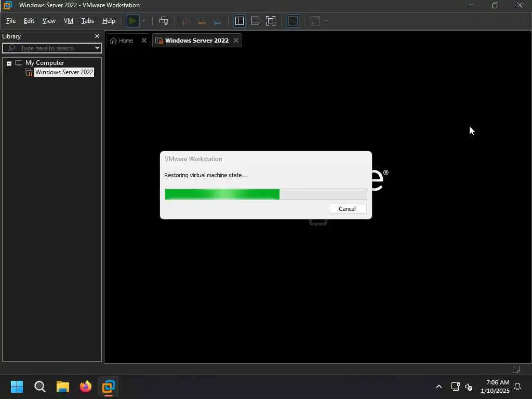Click the muted volume tray icon
Screen dimensions: 532x399
[x=469, y=387]
